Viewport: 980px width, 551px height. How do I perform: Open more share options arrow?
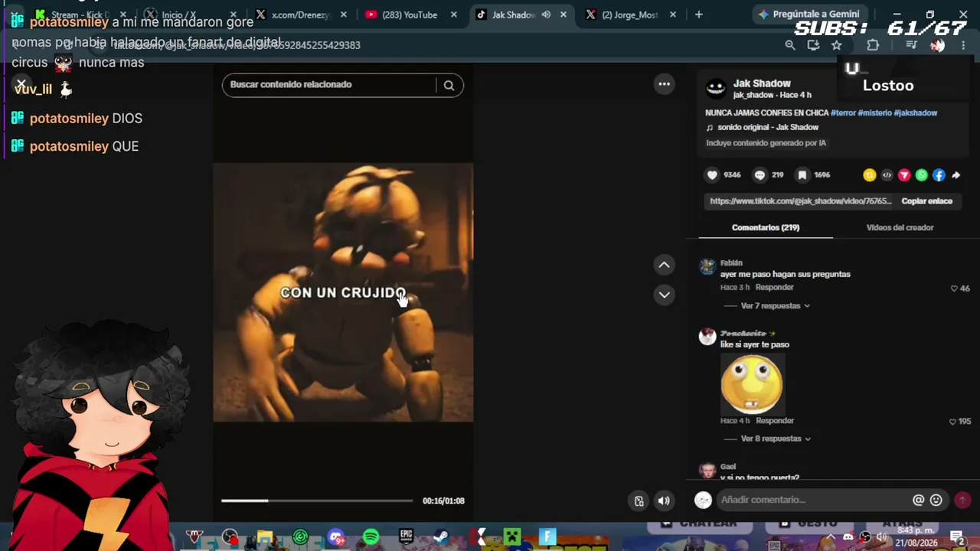956,175
